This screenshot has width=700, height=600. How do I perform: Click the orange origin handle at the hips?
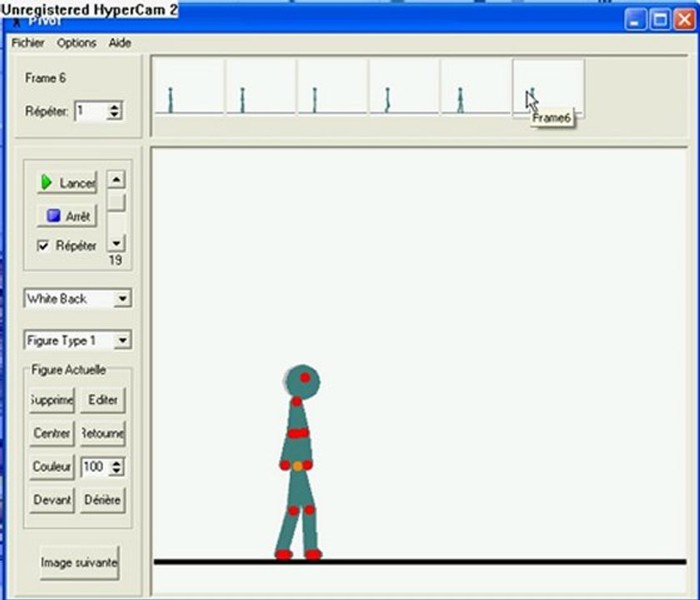click(x=297, y=466)
